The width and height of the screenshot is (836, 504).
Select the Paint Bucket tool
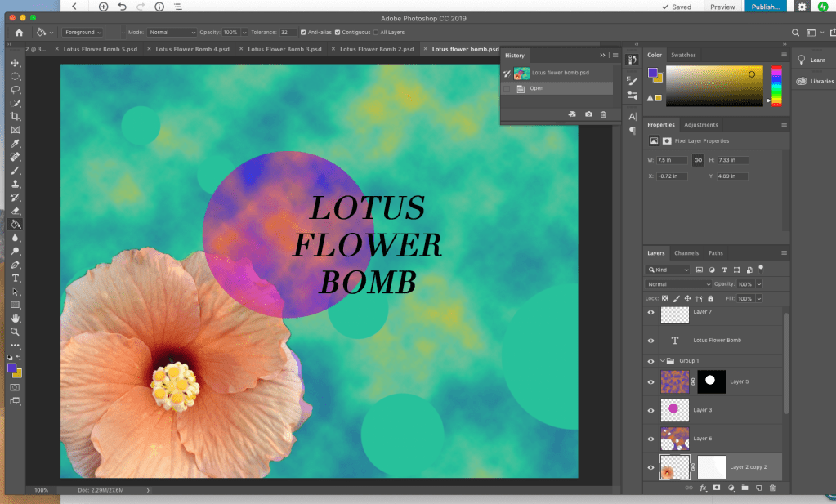[x=15, y=225]
